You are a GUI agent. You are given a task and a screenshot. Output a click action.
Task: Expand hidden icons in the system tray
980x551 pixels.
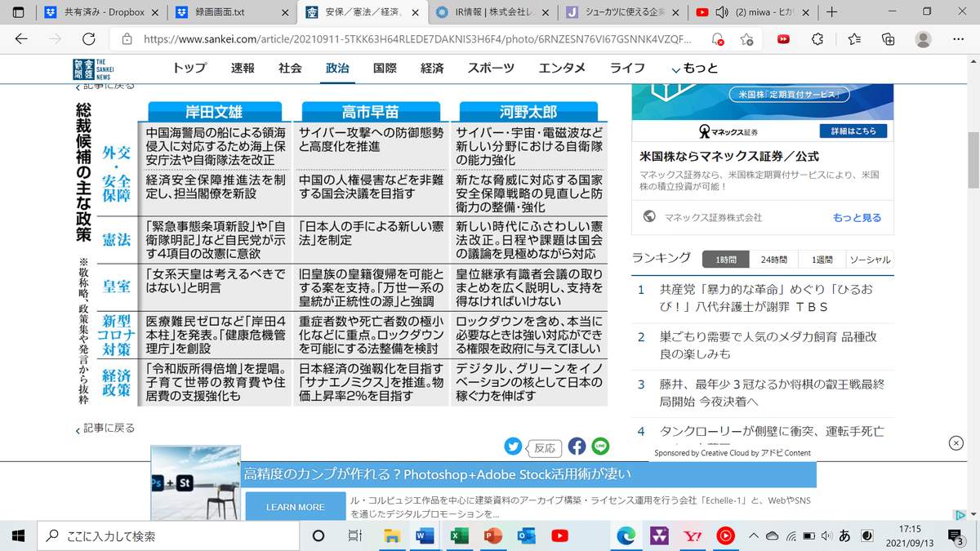coord(755,536)
